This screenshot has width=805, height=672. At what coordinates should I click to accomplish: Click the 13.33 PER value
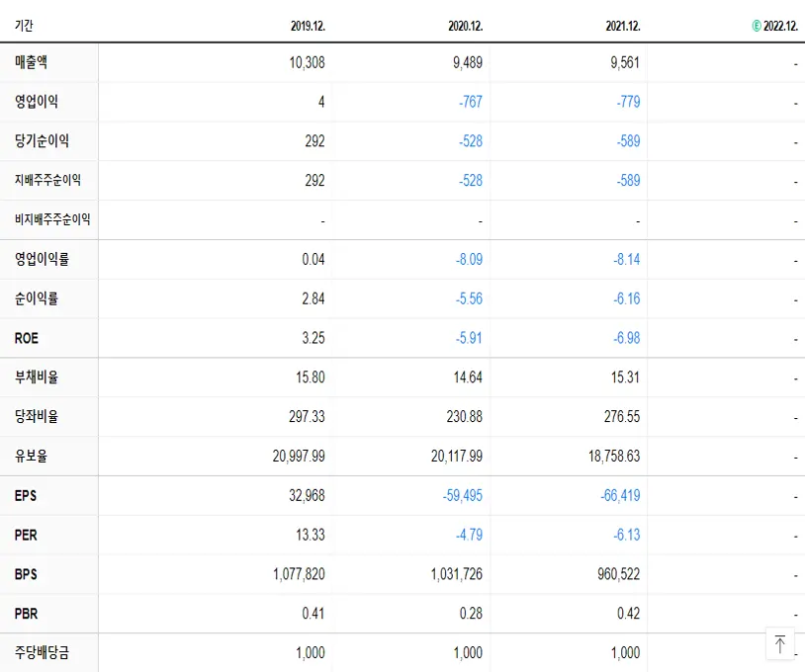[311, 535]
